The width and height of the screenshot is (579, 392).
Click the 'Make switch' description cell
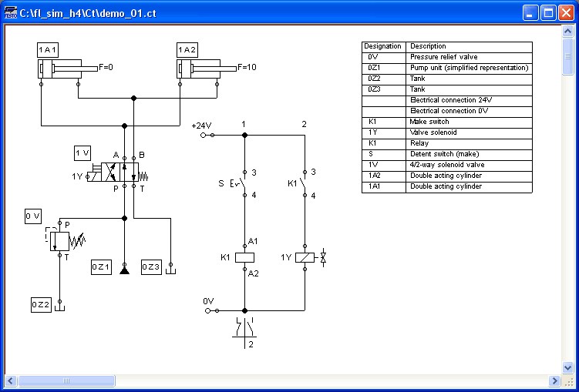pyautogui.click(x=469, y=122)
